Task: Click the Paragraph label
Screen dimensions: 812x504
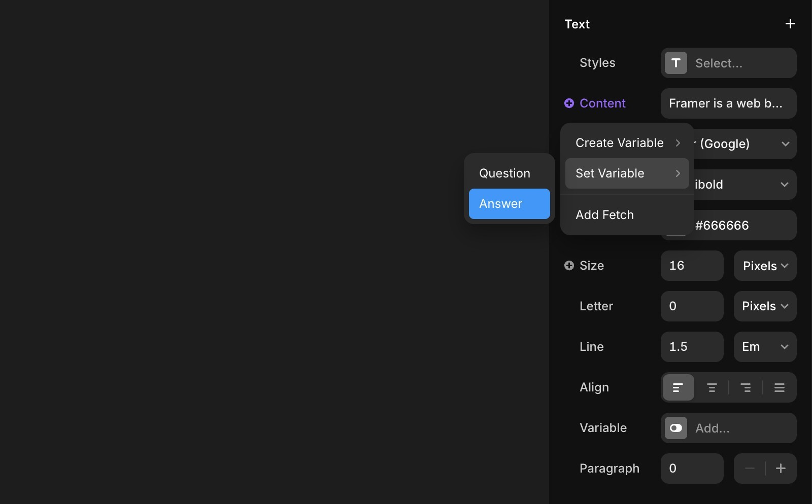Action: click(610, 469)
